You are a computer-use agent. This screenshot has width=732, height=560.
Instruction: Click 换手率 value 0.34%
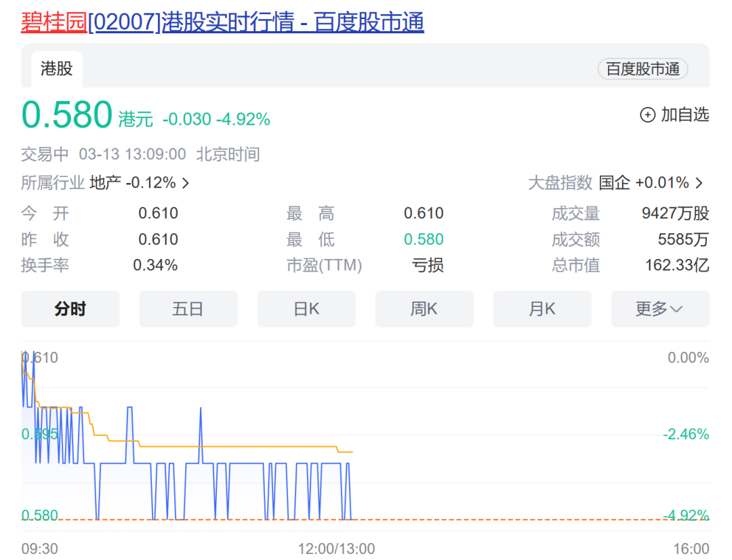coord(155,265)
